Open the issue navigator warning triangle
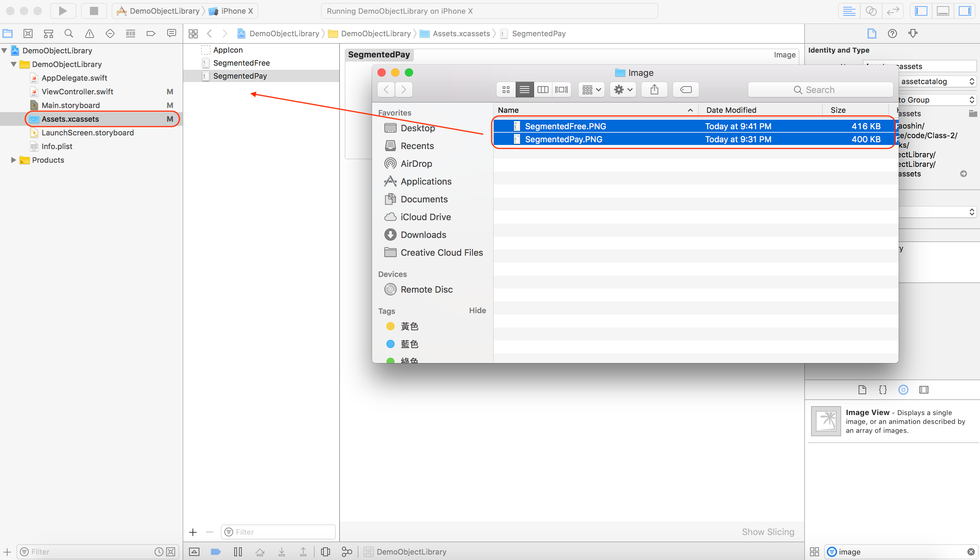This screenshot has height=560, width=980. click(x=89, y=34)
